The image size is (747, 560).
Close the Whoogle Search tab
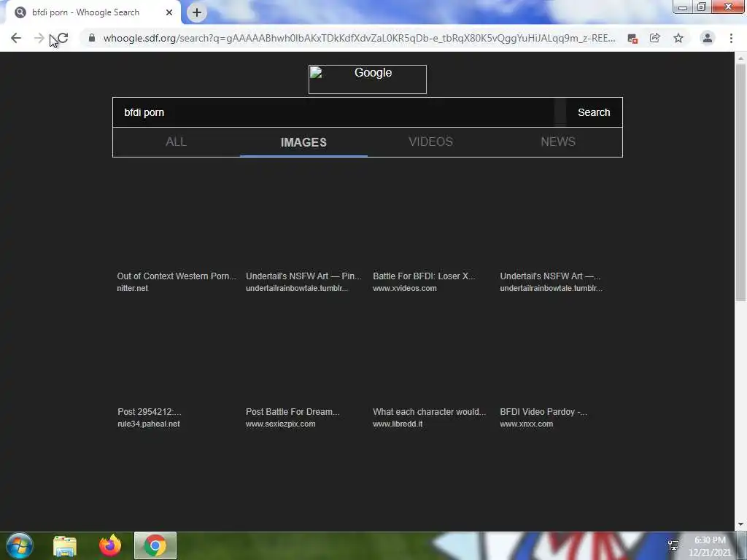(169, 12)
